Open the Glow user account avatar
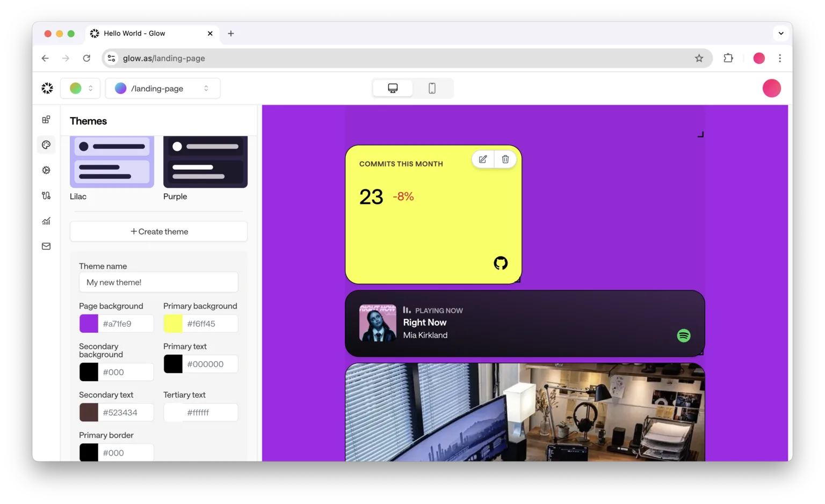 click(771, 88)
